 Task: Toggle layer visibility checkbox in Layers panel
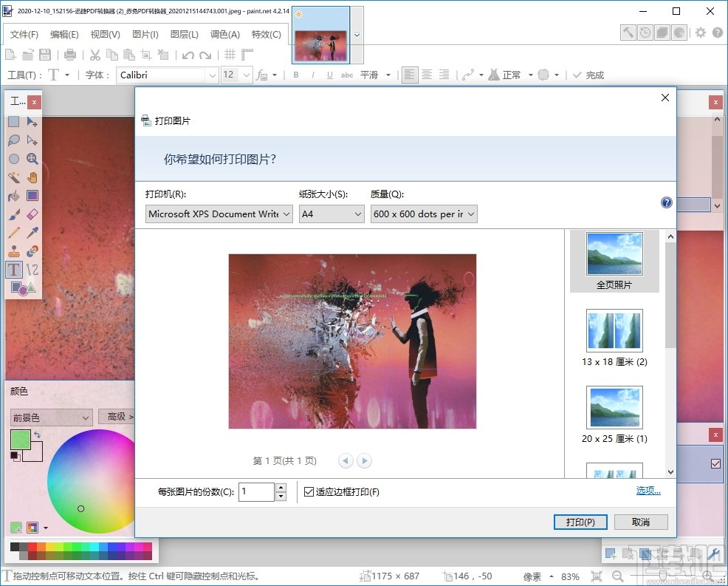715,463
